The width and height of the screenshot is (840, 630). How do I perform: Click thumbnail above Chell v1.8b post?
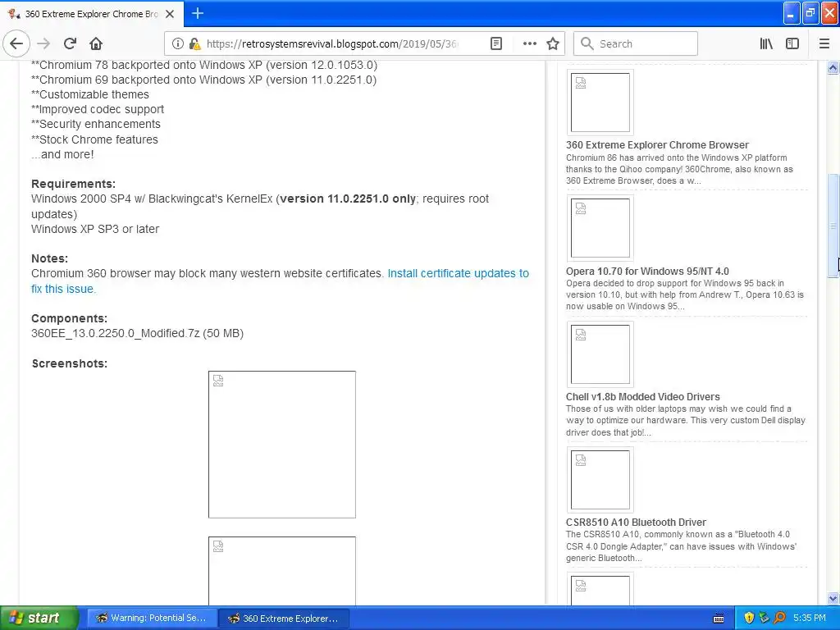pos(600,354)
